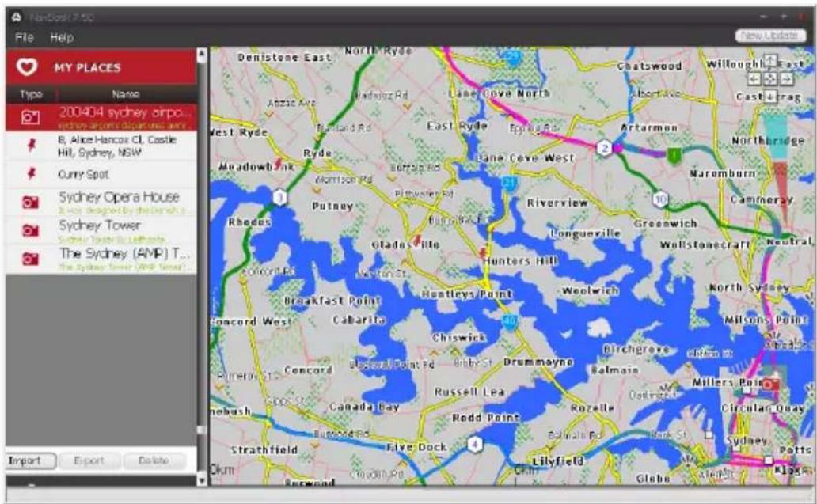
Task: Select the Alice Hancox Cl, Castle Hill entry
Action: [x=101, y=146]
